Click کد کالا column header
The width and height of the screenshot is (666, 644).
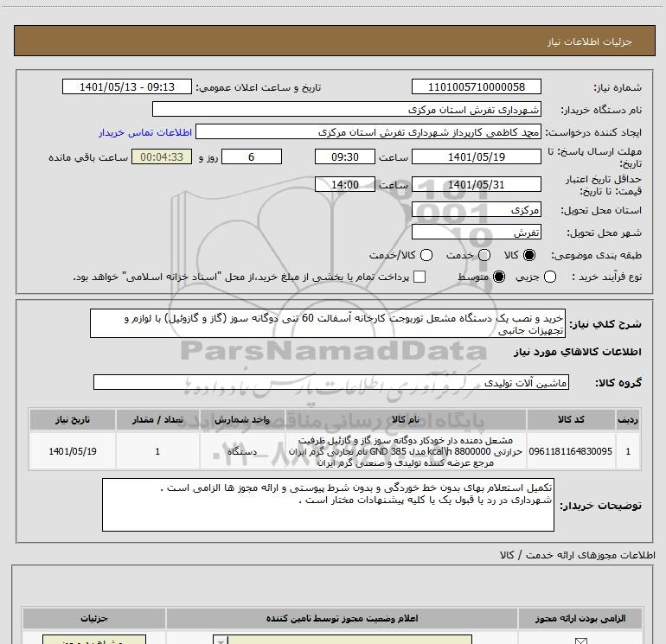[x=571, y=419]
